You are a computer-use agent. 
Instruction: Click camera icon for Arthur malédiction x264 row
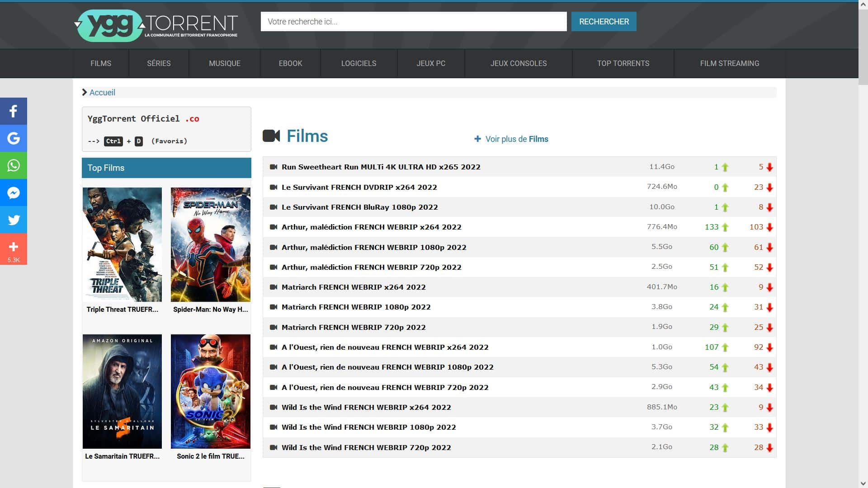click(x=274, y=227)
